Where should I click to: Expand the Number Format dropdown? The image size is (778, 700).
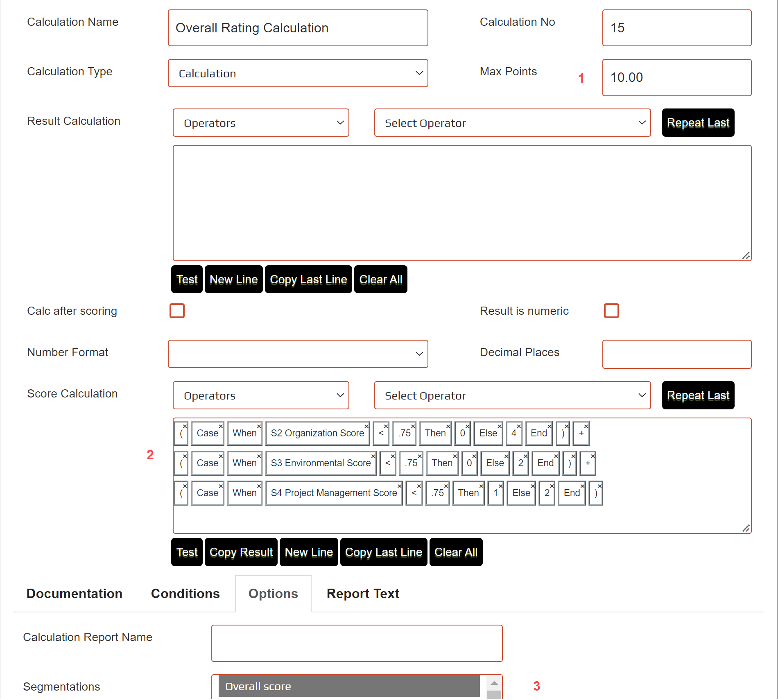pyautogui.click(x=298, y=354)
